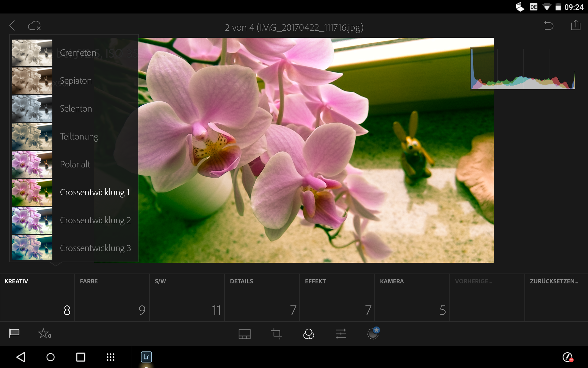Open the selective edits starred icon
The height and width of the screenshot is (368, 588).
[373, 333]
